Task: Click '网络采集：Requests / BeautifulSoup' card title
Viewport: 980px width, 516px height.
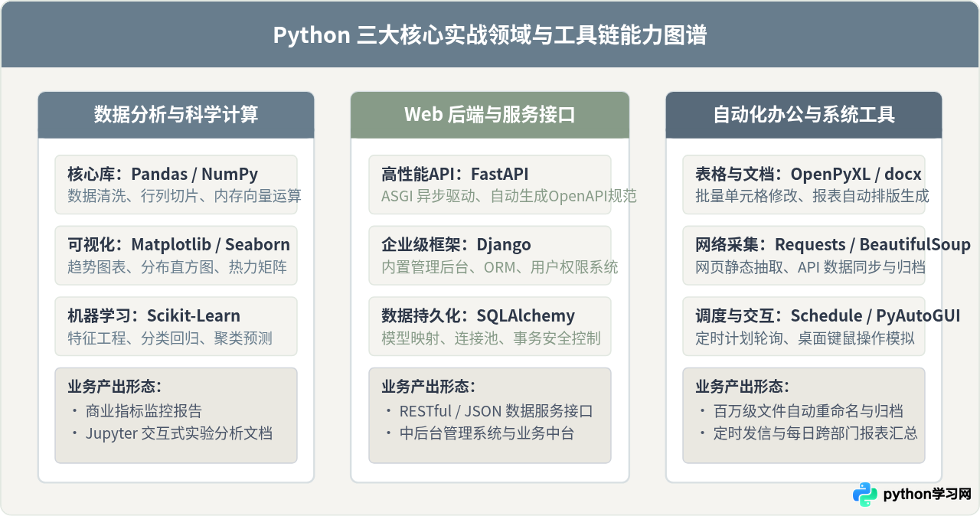Action: click(833, 245)
